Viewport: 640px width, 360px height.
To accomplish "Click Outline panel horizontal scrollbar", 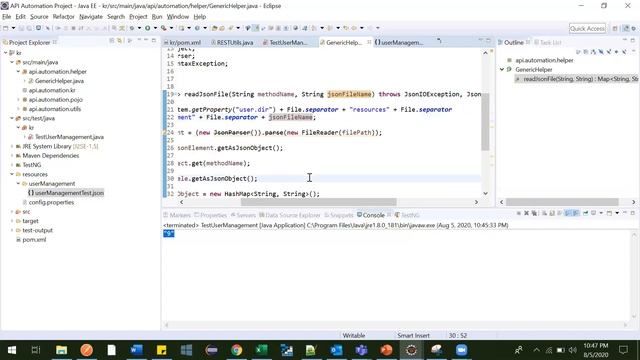I will coord(562,202).
